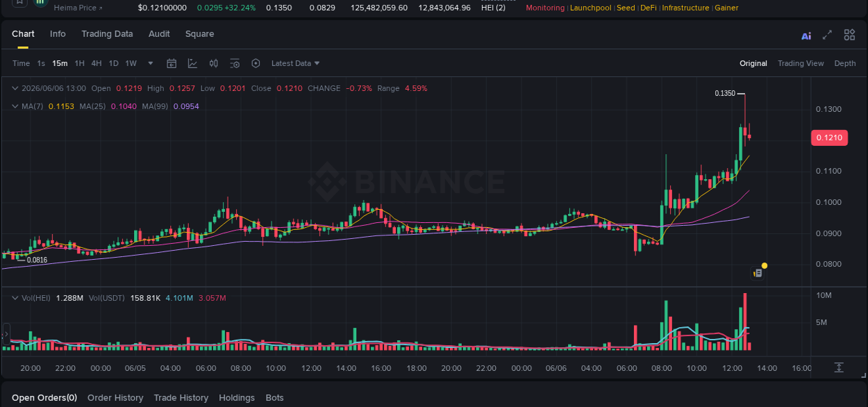Open the Heima Price link

click(78, 8)
